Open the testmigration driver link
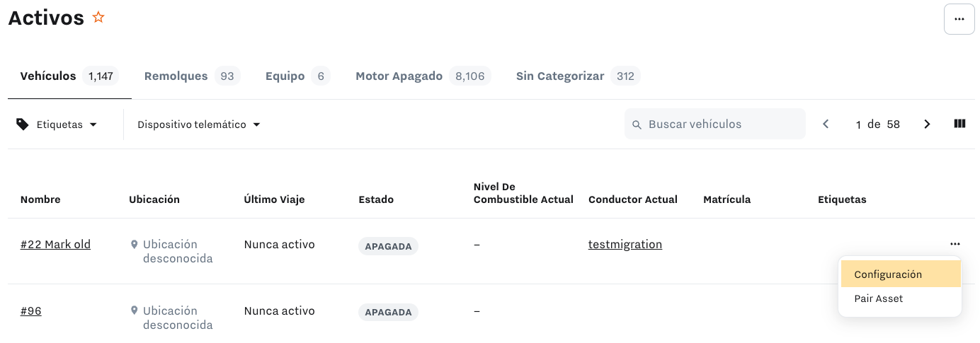Viewport: 980px width, 343px height. point(625,245)
